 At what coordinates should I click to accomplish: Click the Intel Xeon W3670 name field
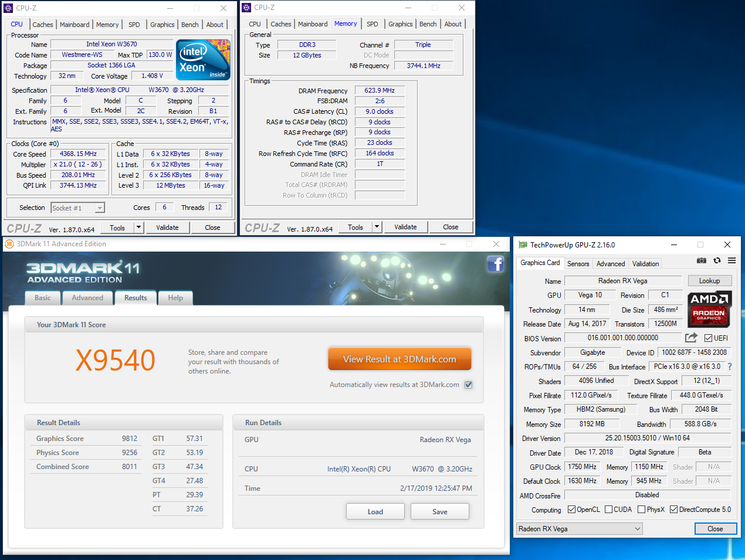click(x=111, y=44)
